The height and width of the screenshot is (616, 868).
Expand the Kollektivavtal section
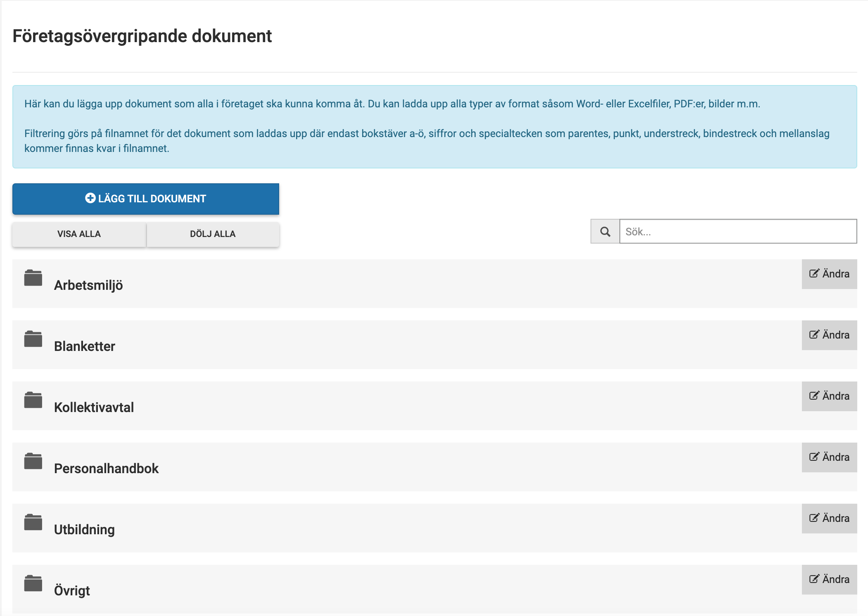tap(94, 408)
